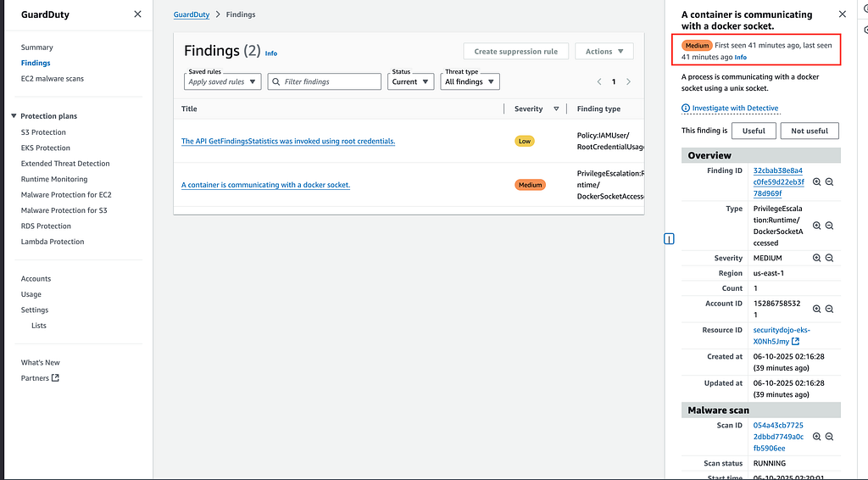Open the root credentials finding link
Screen dimensions: 868x480
coord(288,141)
